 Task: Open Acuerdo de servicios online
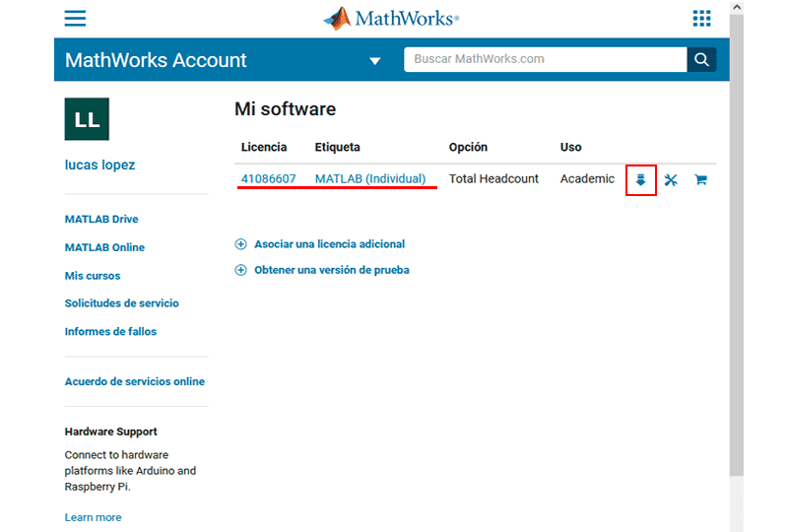pos(134,381)
